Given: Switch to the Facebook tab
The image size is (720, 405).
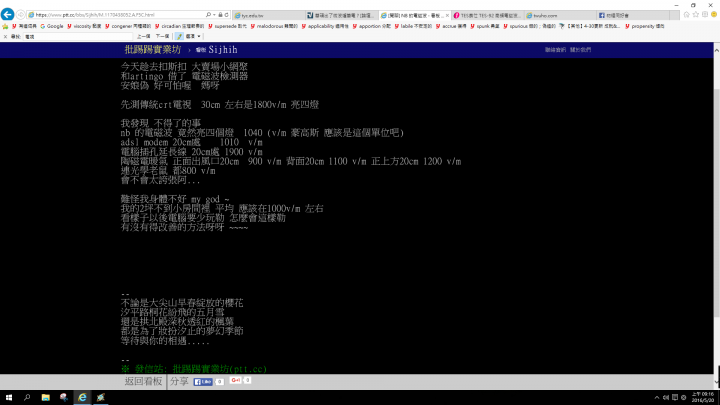Looking at the screenshot, I should click(633, 15).
